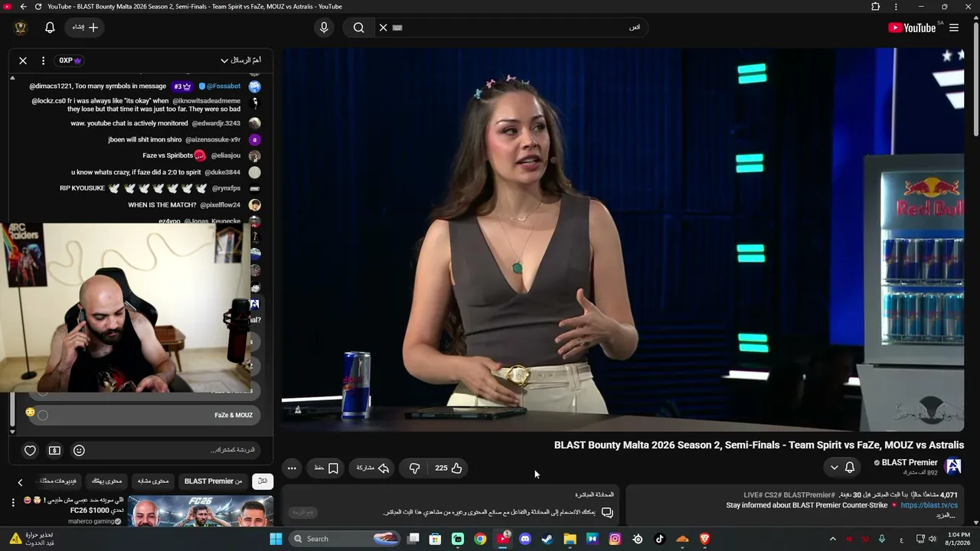The width and height of the screenshot is (980, 551).
Task: Click the magnifier search button
Action: (x=358, y=28)
